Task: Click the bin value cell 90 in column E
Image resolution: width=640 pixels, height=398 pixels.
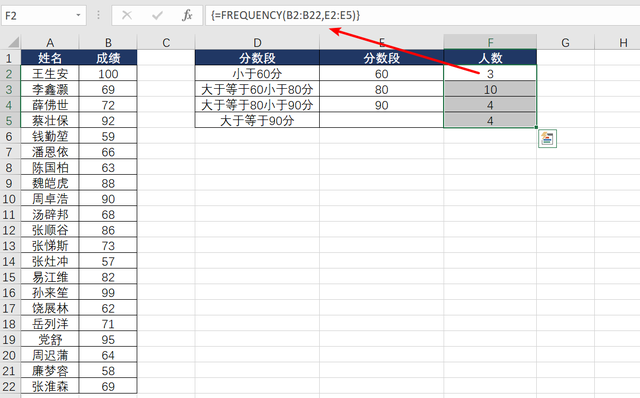Action: tap(382, 105)
